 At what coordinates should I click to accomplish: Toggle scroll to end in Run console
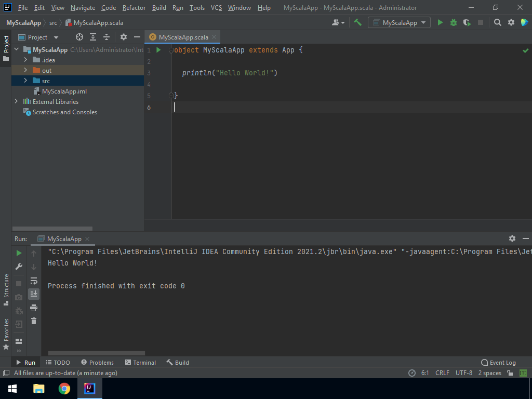pyautogui.click(x=34, y=294)
